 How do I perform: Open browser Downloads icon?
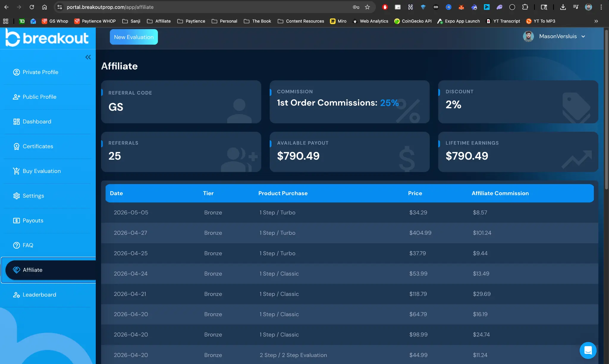point(563,7)
